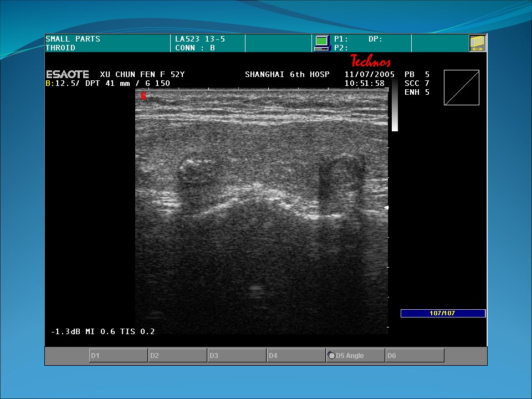Click the red Technos logo

(370, 61)
